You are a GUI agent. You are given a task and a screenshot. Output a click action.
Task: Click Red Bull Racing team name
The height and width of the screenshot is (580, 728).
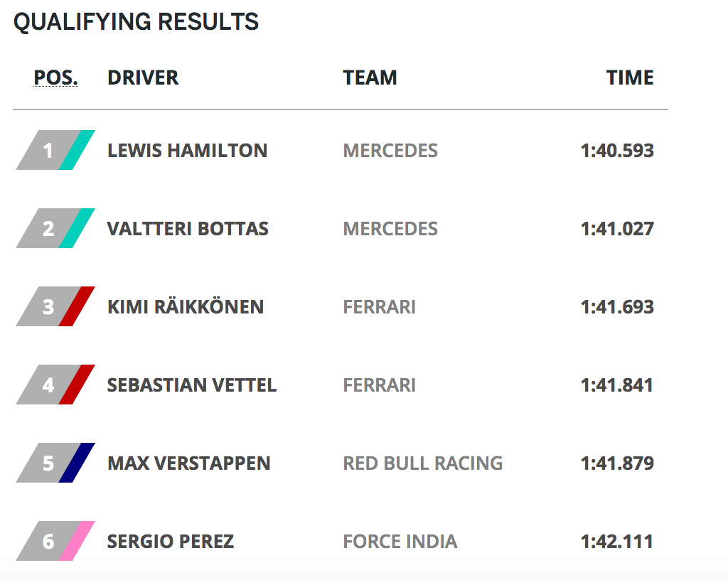[x=422, y=463]
